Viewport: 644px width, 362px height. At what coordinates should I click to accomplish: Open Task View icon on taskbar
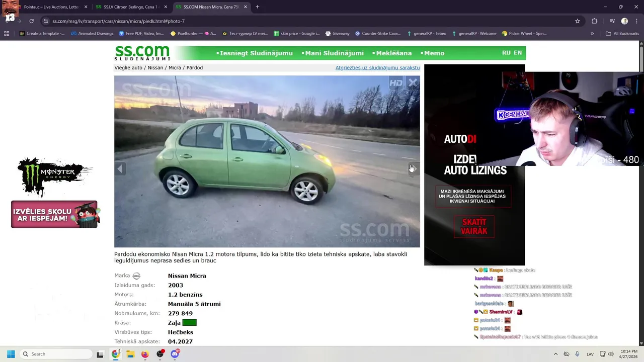pos(100,354)
